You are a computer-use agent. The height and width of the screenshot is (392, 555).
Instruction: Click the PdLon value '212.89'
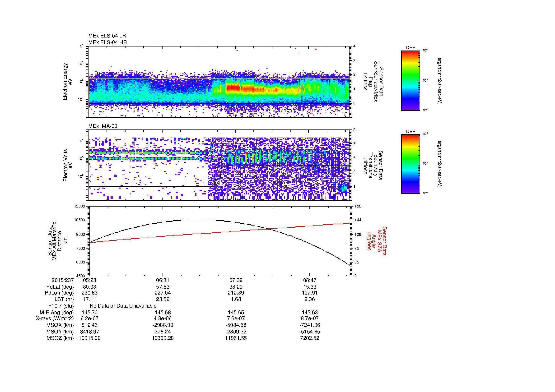[236, 293]
